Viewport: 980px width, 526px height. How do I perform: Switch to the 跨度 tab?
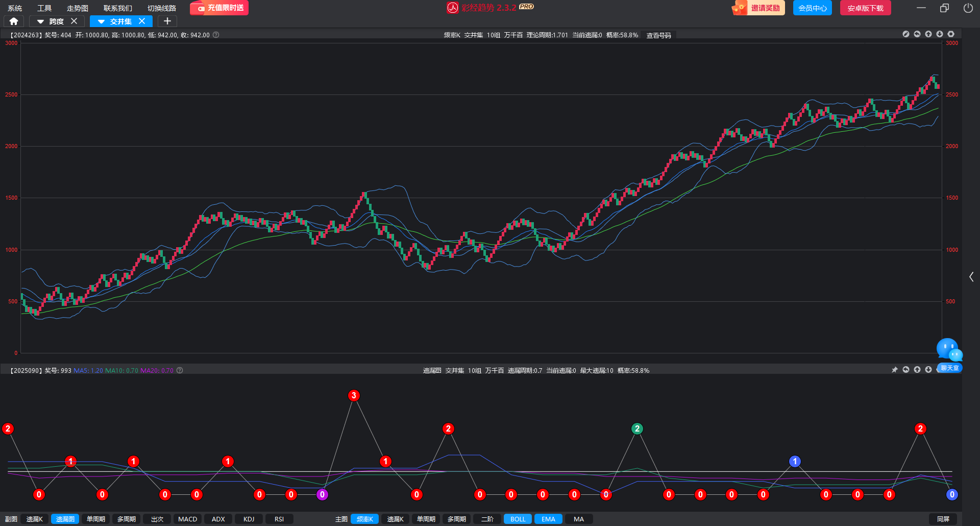point(57,21)
